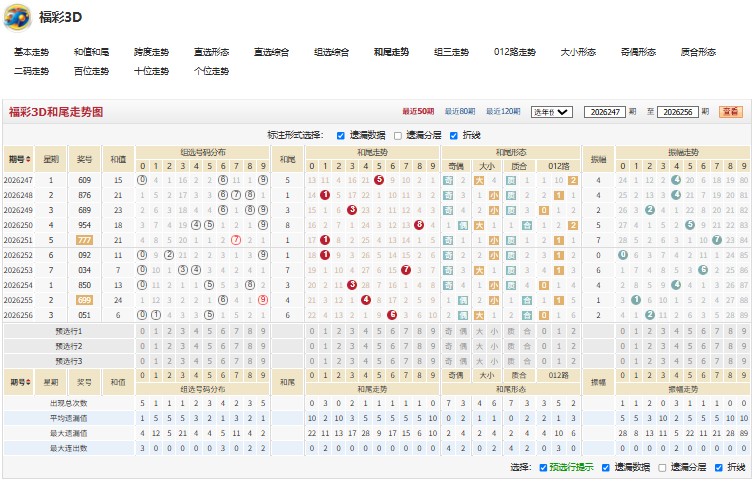752x481 pixels.
Task: Open 质合形态 chart
Action: (698, 52)
